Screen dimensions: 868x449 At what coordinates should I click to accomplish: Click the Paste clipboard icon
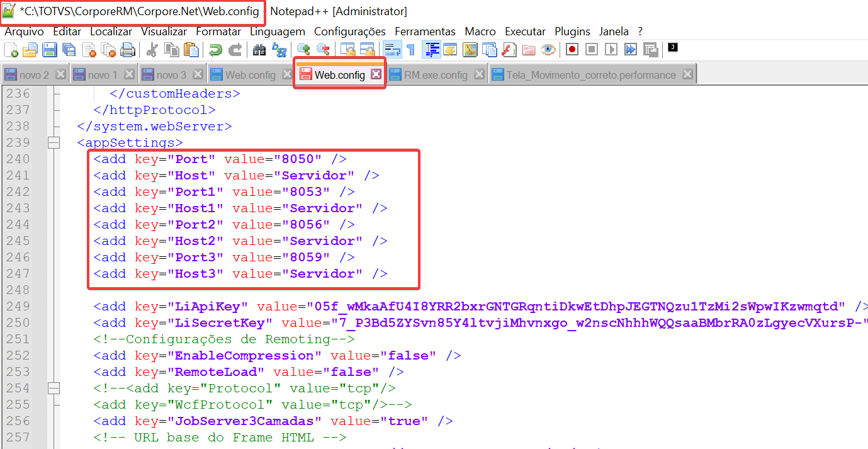pos(191,49)
